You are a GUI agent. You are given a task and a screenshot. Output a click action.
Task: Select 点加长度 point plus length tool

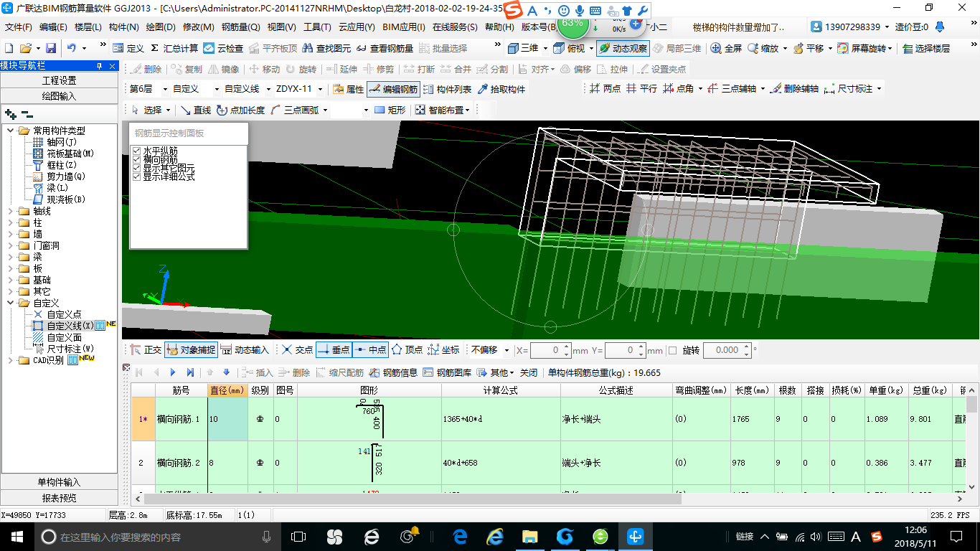(240, 110)
